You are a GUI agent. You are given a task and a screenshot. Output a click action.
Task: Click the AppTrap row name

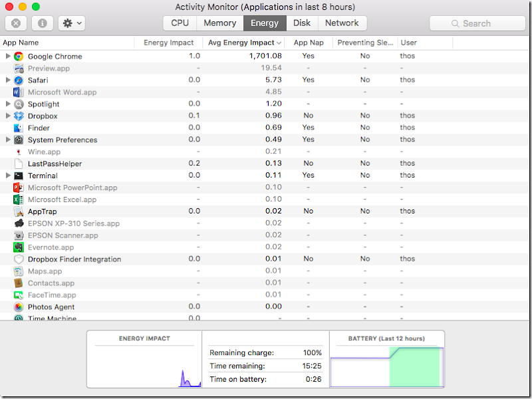click(43, 211)
